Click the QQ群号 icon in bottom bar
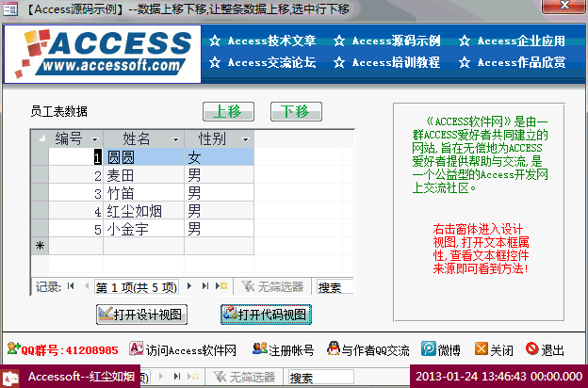This screenshot has width=588, height=388. pos(13,349)
